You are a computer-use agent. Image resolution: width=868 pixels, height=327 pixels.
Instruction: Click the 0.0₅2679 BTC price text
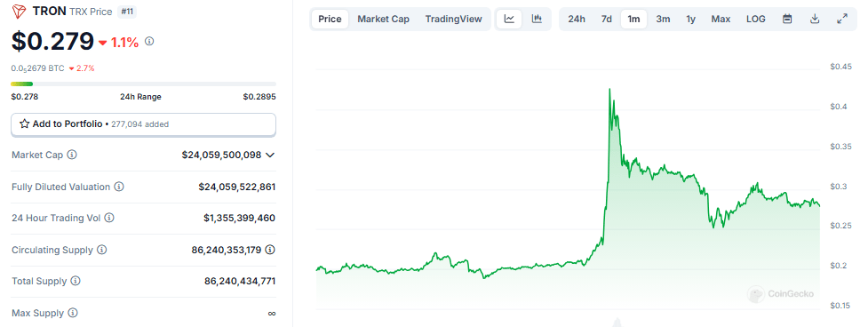point(37,68)
